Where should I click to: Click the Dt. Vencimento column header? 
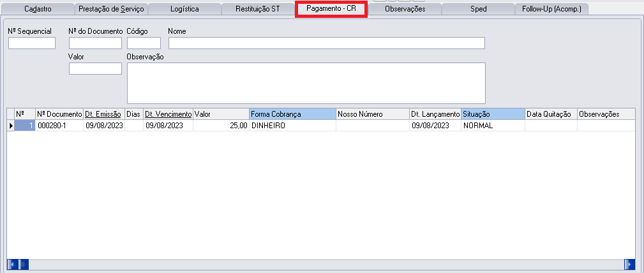pos(168,114)
